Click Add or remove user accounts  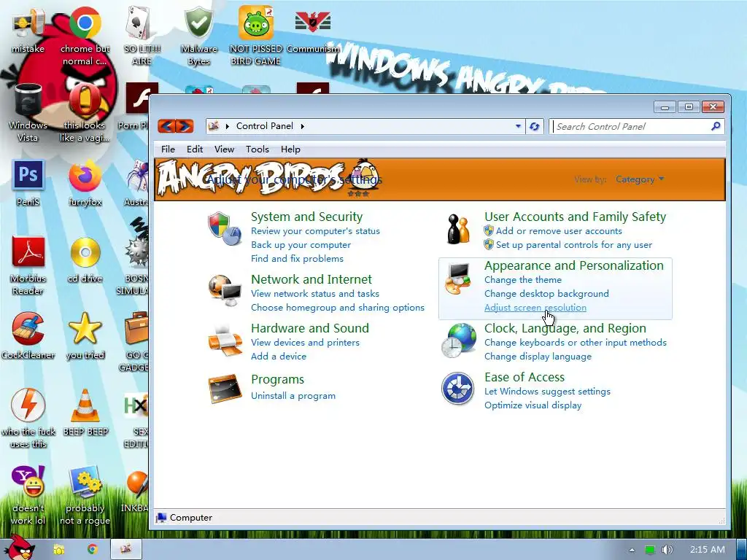[x=559, y=231]
